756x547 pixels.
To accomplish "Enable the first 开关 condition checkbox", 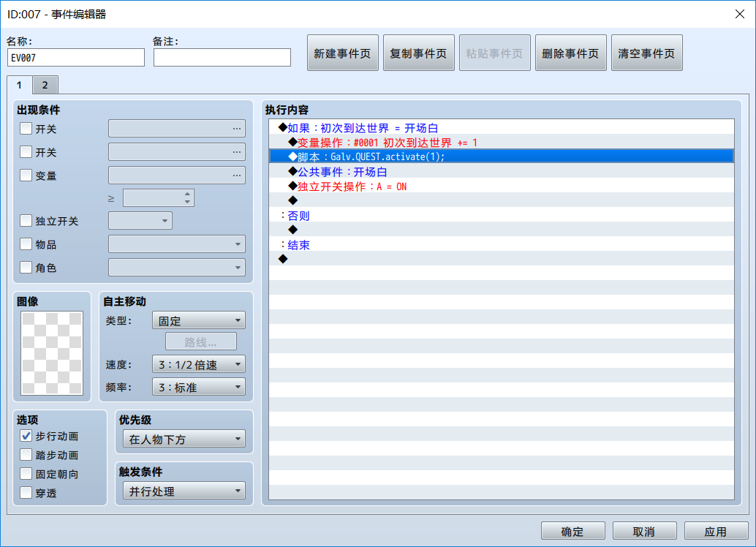I will (26, 128).
